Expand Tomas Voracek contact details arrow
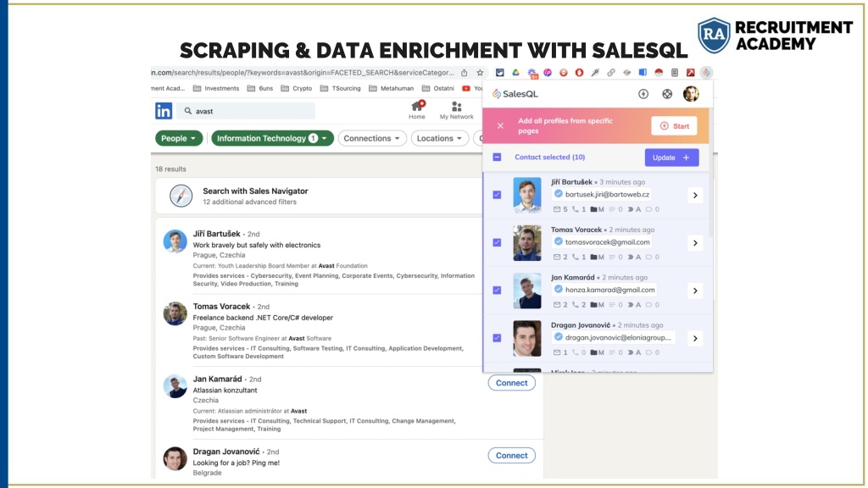Screen dimensions: 868x488 coord(695,242)
